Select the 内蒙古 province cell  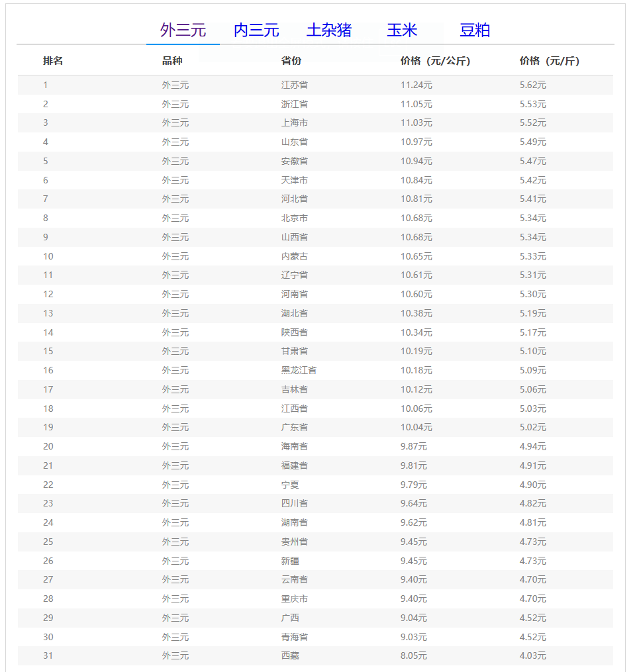tap(294, 256)
